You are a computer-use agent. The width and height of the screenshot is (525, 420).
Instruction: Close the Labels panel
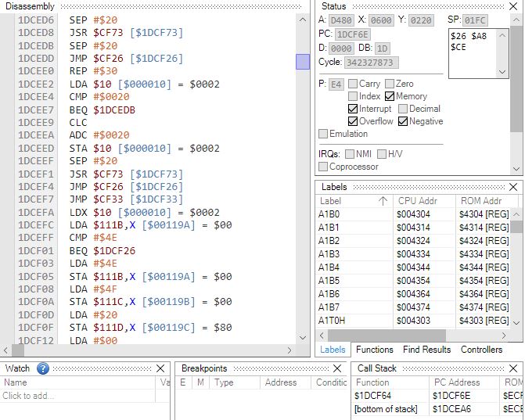point(513,187)
